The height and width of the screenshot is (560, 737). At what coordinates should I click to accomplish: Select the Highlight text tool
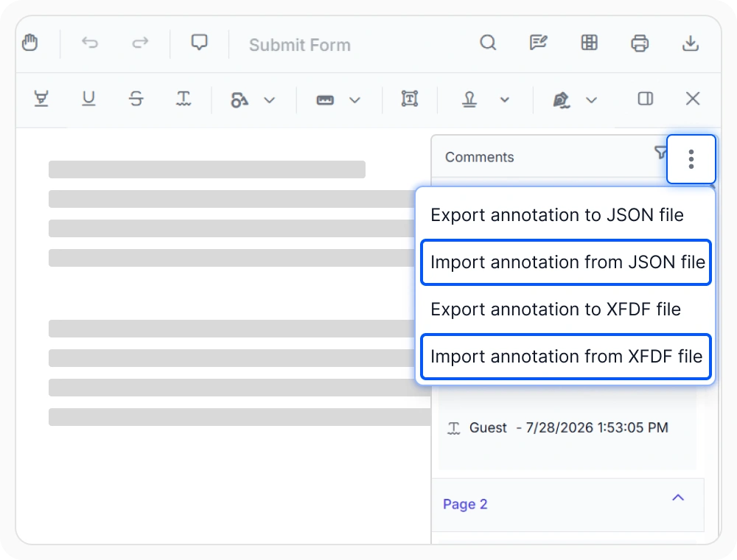(41, 99)
